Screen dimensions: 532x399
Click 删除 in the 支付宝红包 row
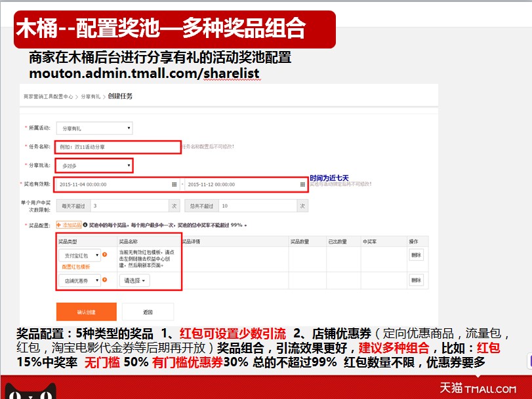tap(416, 255)
